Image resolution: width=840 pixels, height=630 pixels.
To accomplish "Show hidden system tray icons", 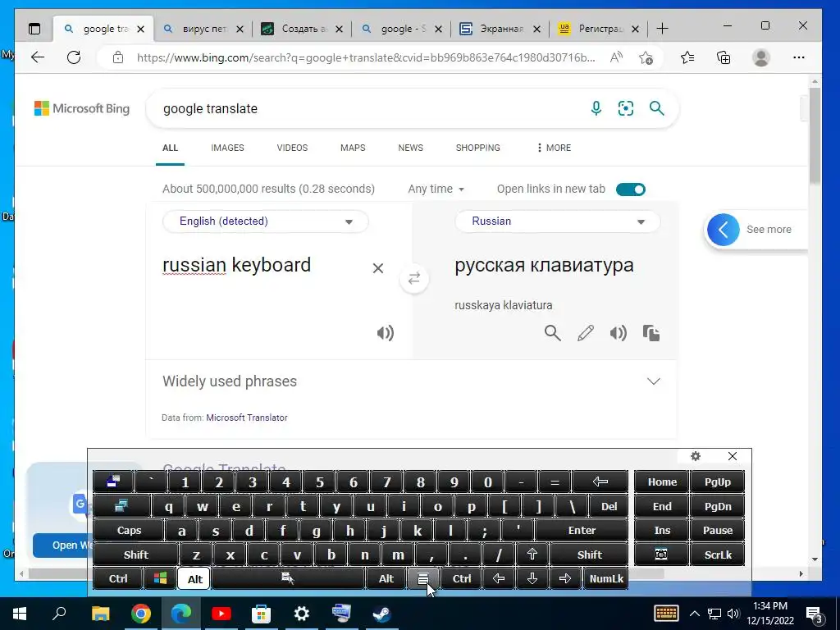I will [694, 614].
